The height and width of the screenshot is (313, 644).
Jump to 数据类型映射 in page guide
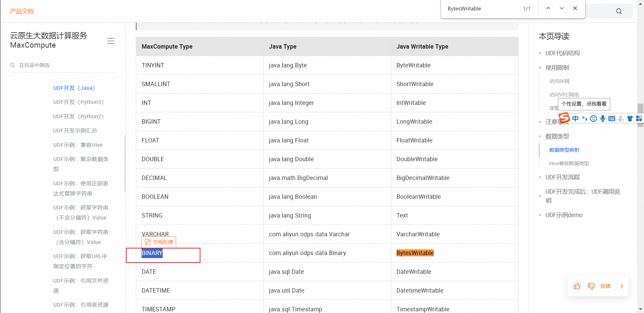click(x=564, y=150)
